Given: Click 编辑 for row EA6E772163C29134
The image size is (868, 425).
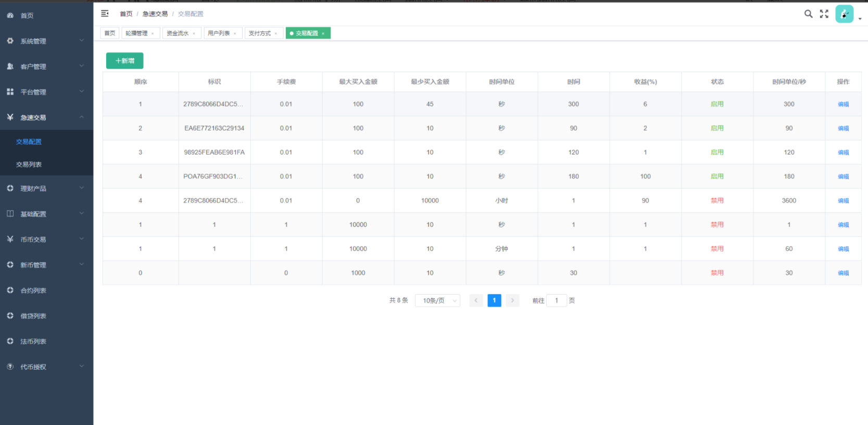Looking at the screenshot, I should pos(843,129).
